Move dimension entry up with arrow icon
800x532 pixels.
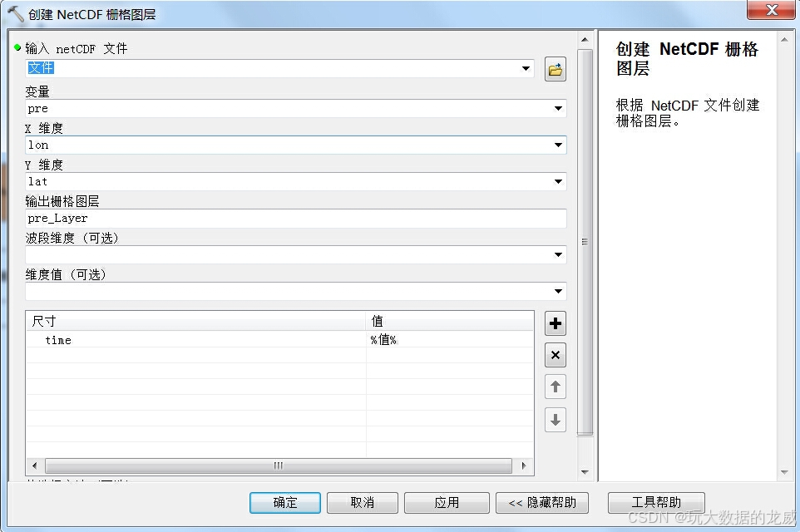pyautogui.click(x=555, y=387)
